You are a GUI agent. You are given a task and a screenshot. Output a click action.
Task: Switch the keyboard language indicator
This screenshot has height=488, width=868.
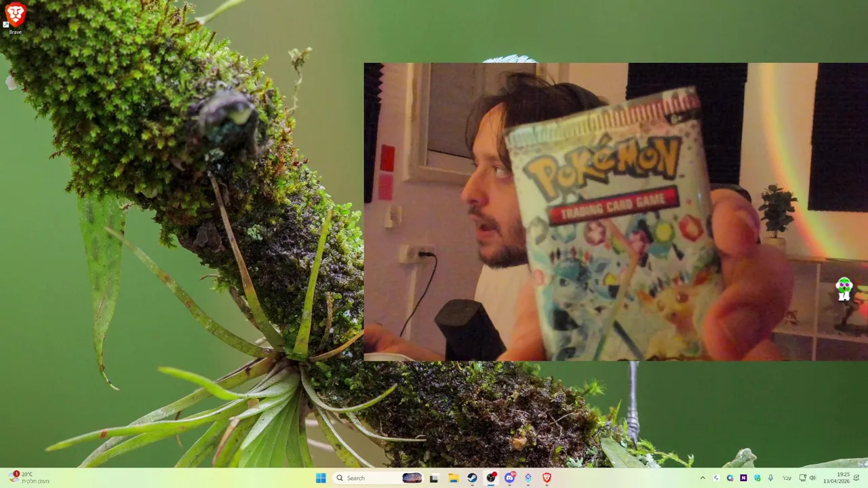coord(787,478)
